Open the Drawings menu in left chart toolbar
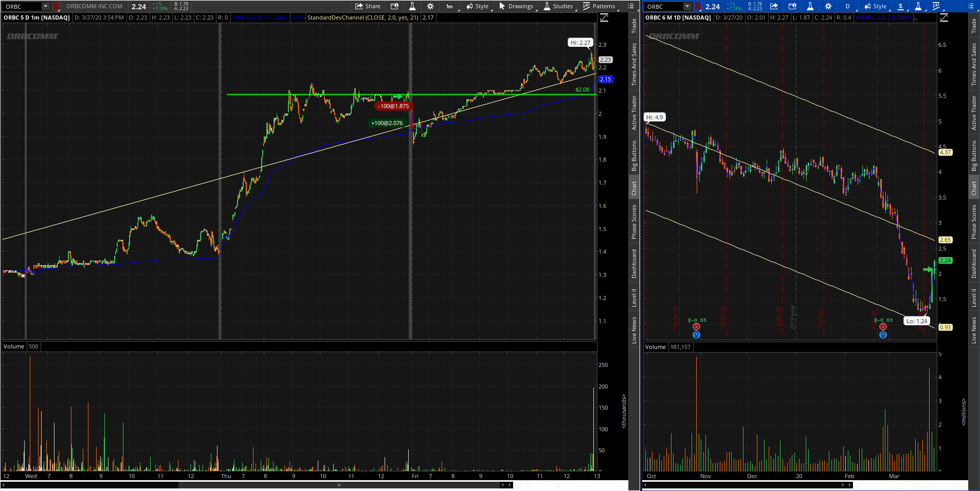 tap(517, 6)
